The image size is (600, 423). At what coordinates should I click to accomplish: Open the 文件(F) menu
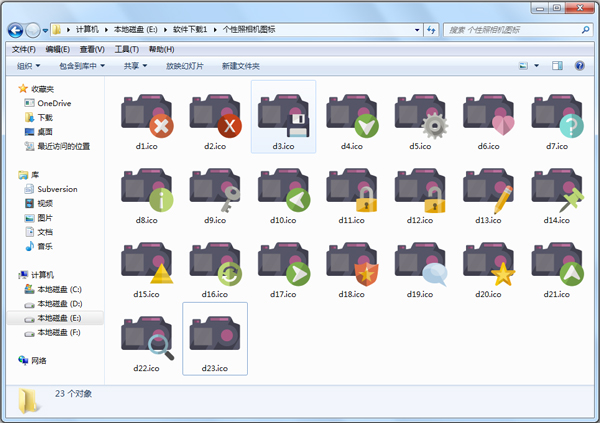coord(23,49)
